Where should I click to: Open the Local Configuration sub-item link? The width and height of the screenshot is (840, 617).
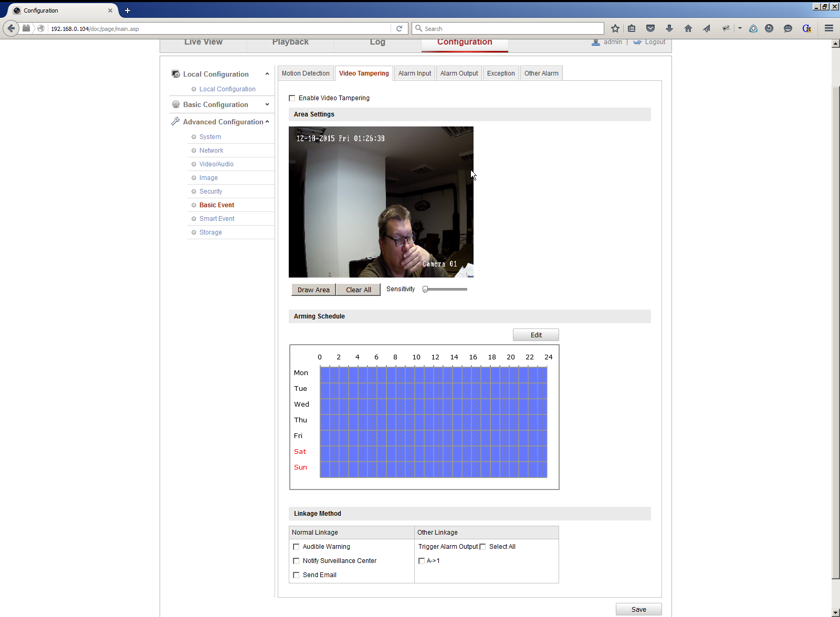coord(227,89)
